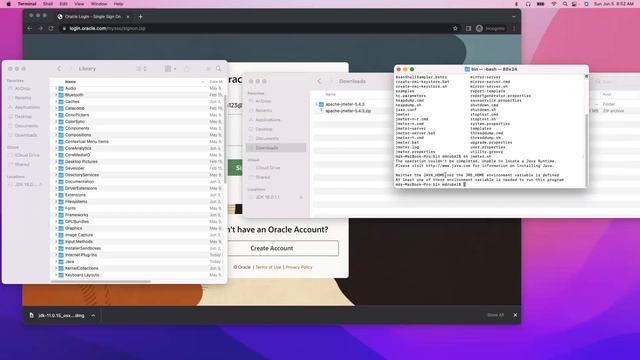Viewport: 640px width, 360px height.
Task: Expand the ColorSync folder
Action: (x=56, y=122)
